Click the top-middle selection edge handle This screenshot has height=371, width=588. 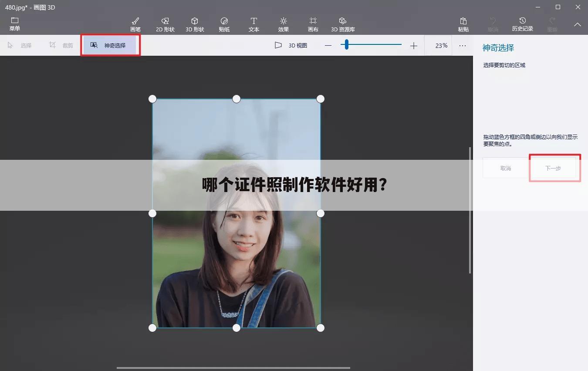coord(237,99)
